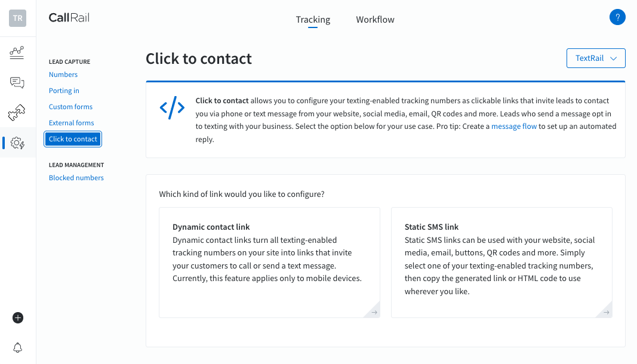
Task: Open External forms in sidebar
Action: pyautogui.click(x=71, y=123)
